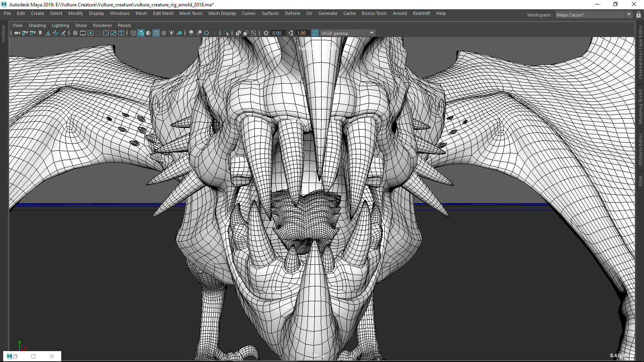Toggle textured display mode icon
Image resolution: width=644 pixels, height=362 pixels.
149,33
